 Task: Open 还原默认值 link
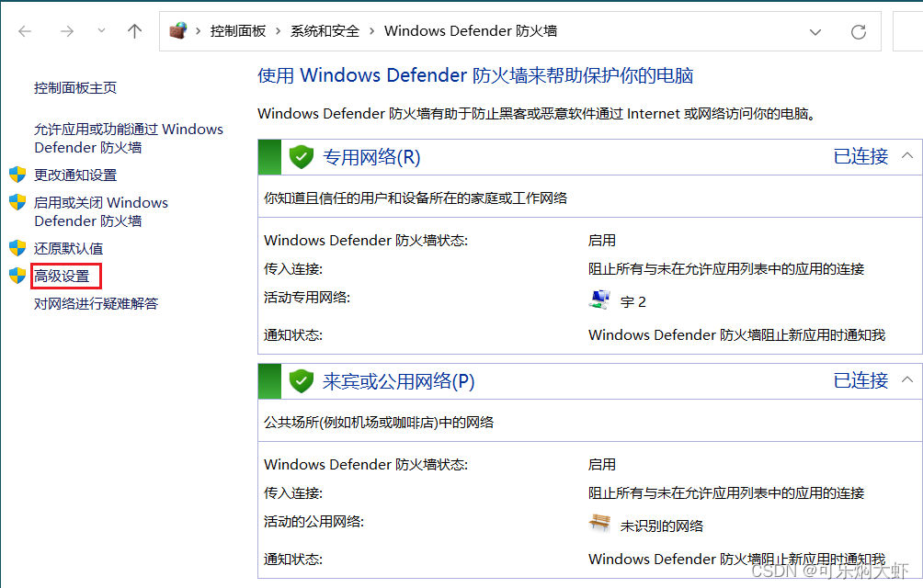click(x=68, y=249)
